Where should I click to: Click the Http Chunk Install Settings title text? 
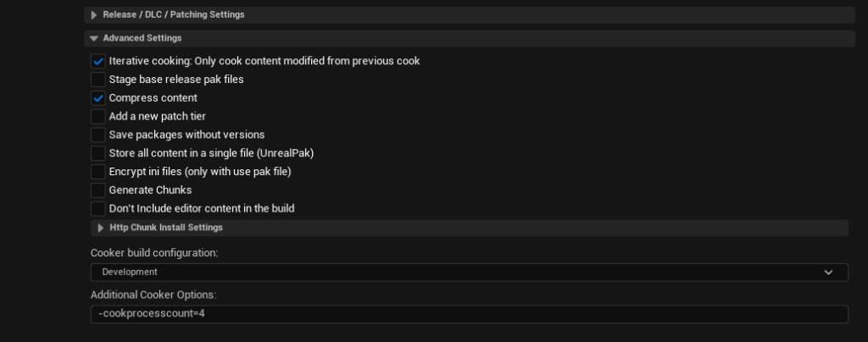[x=166, y=228]
